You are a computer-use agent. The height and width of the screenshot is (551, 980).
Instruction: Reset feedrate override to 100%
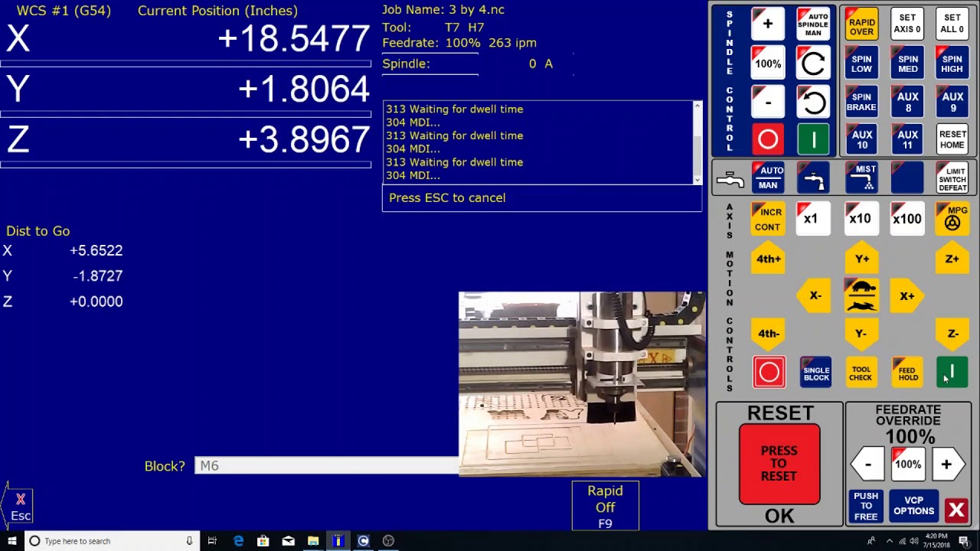tap(908, 465)
